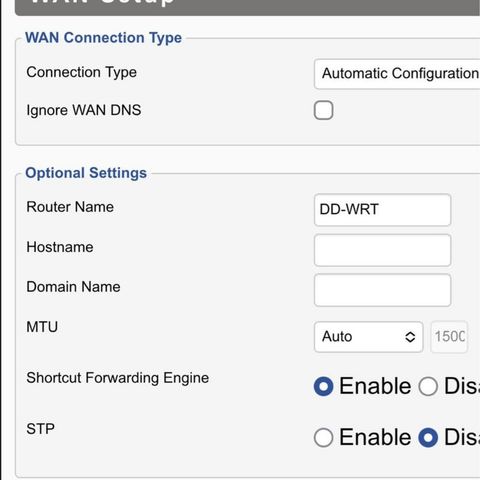Image resolution: width=480 pixels, height=480 pixels.
Task: Click the WAN Connection Type section heading
Action: point(104,38)
